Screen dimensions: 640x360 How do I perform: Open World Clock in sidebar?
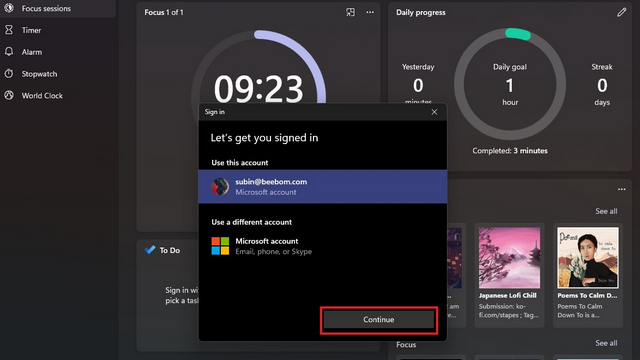pos(57,96)
